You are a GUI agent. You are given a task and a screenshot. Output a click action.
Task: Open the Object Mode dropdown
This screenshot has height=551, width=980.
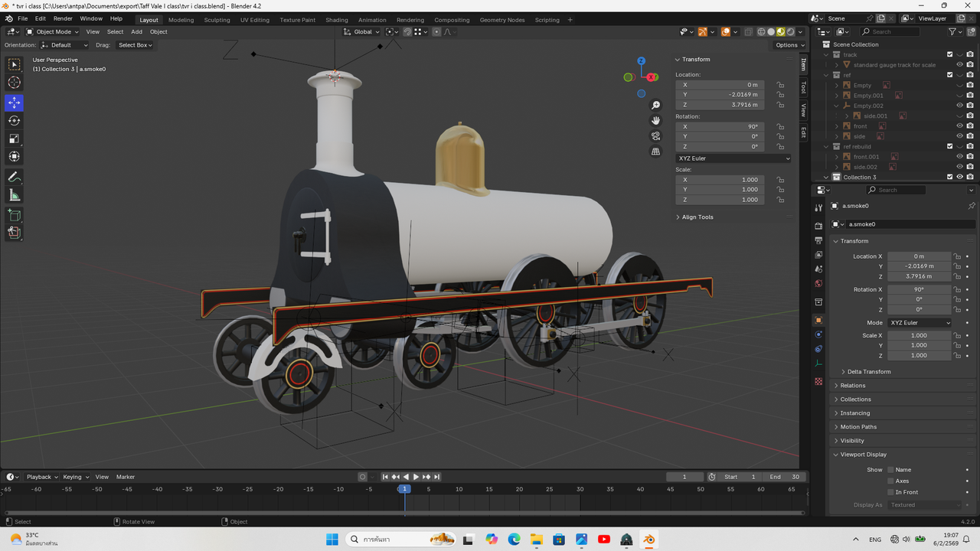pos(52,32)
